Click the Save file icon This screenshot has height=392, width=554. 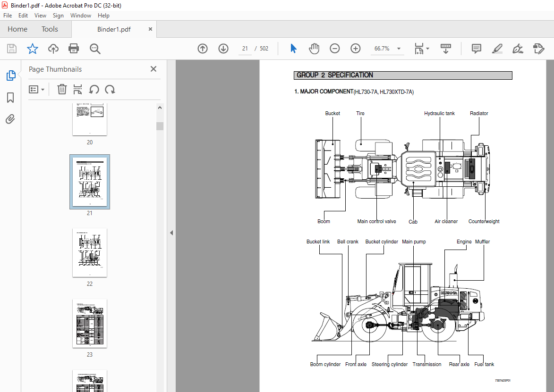(x=12, y=48)
